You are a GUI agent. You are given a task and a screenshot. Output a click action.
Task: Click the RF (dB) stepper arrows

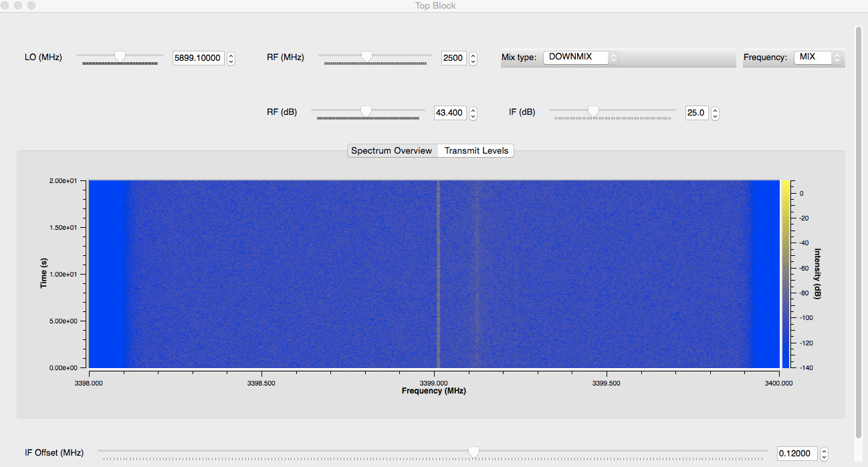click(473, 113)
